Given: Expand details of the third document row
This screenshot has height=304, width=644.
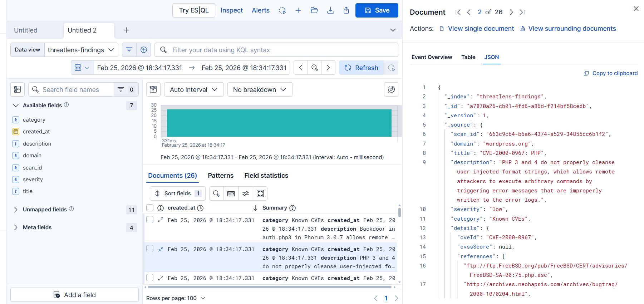Looking at the screenshot, I should point(161,278).
